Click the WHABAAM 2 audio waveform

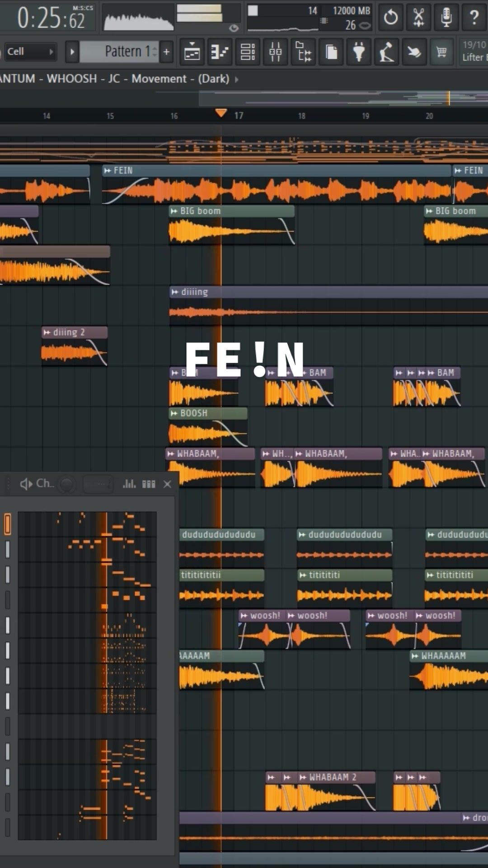320,797
